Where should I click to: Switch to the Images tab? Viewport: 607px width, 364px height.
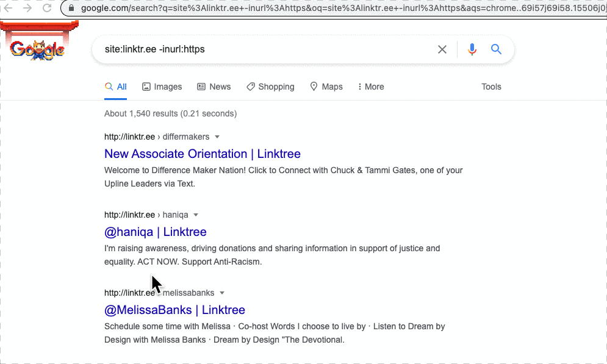coord(162,87)
